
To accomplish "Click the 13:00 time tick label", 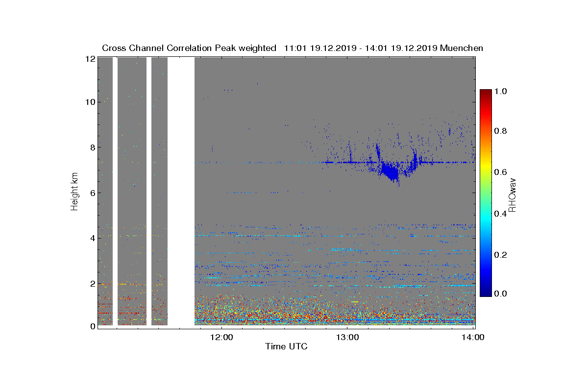I will click(x=347, y=337).
